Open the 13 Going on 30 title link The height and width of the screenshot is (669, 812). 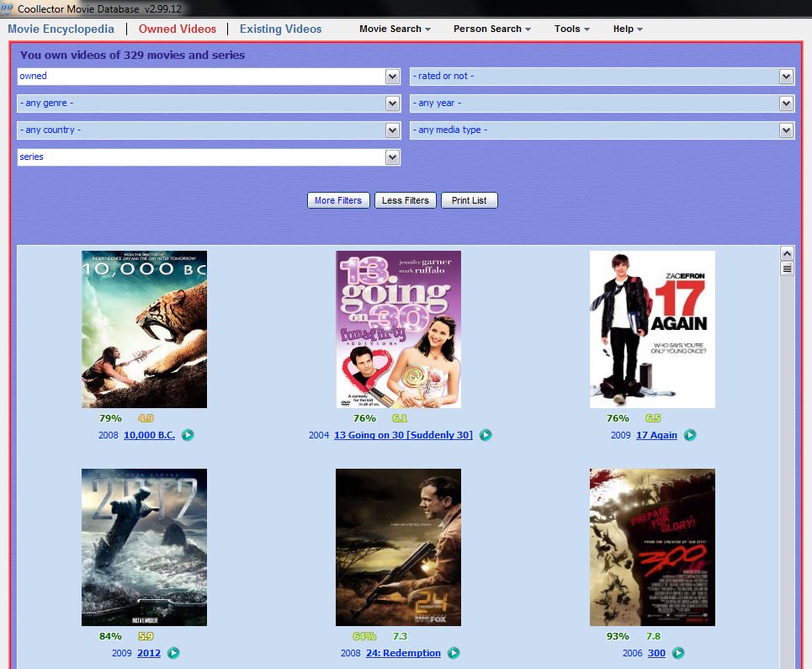click(403, 435)
